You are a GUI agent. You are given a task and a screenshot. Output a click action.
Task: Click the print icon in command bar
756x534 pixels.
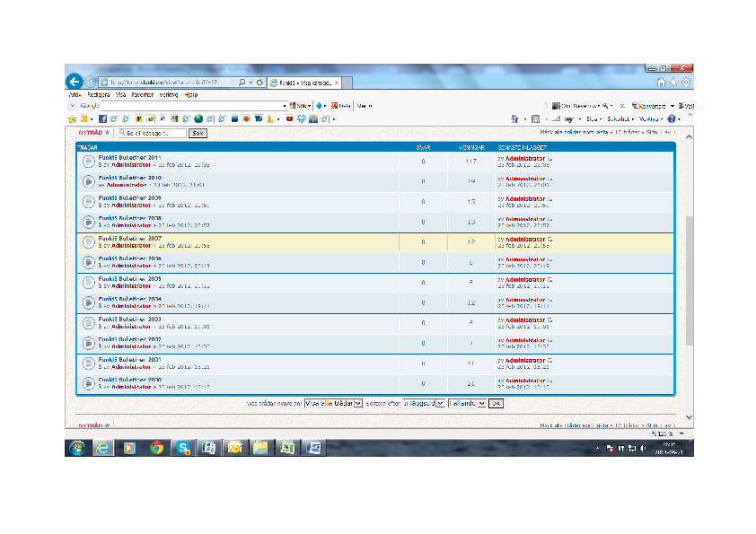[x=569, y=119]
